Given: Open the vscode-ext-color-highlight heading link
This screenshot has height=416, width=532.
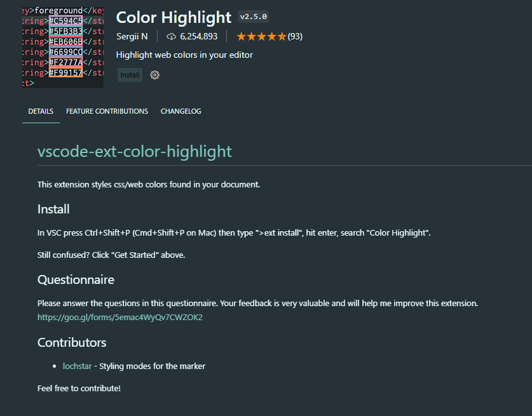Looking at the screenshot, I should pyautogui.click(x=134, y=151).
